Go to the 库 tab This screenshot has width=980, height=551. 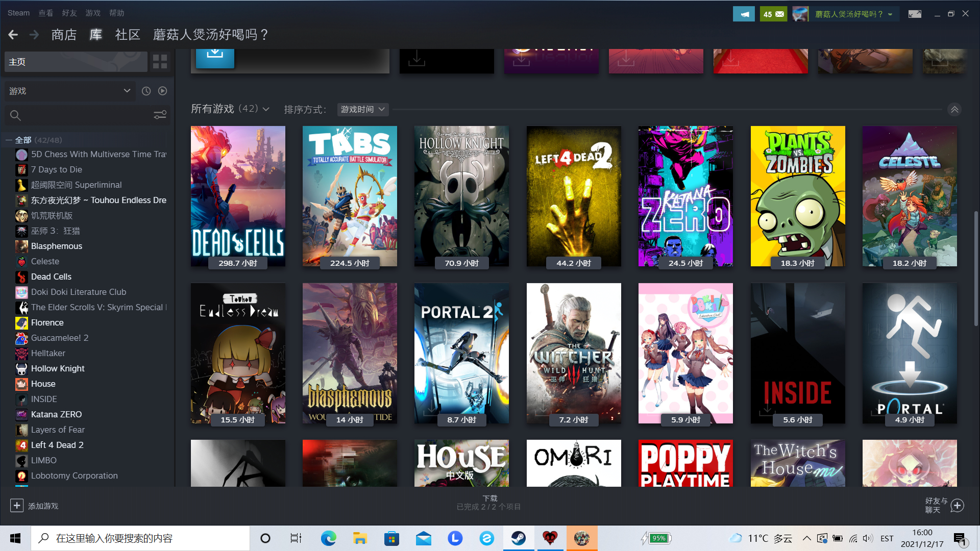(95, 35)
